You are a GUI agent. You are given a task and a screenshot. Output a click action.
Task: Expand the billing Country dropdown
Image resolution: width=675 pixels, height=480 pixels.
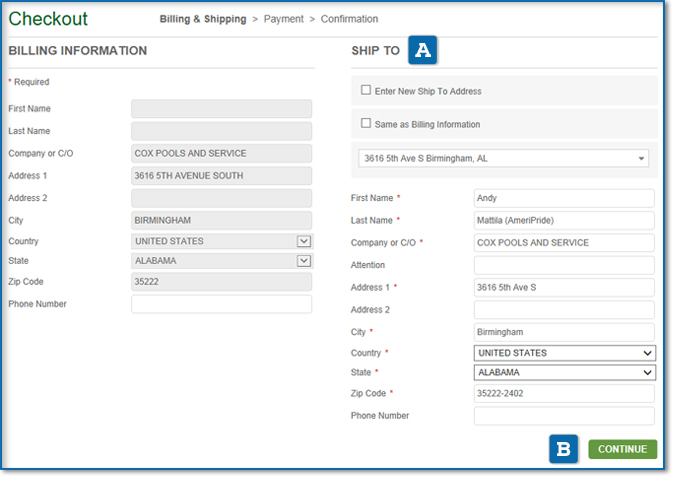(221, 241)
